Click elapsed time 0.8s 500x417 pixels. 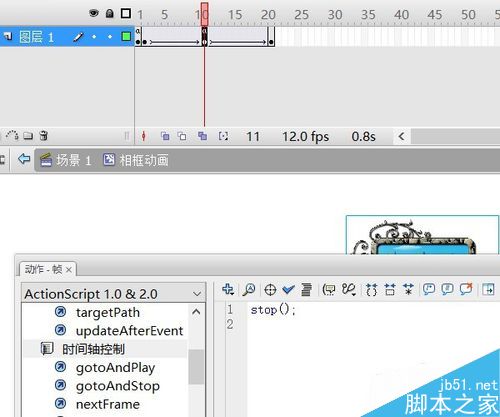363,137
